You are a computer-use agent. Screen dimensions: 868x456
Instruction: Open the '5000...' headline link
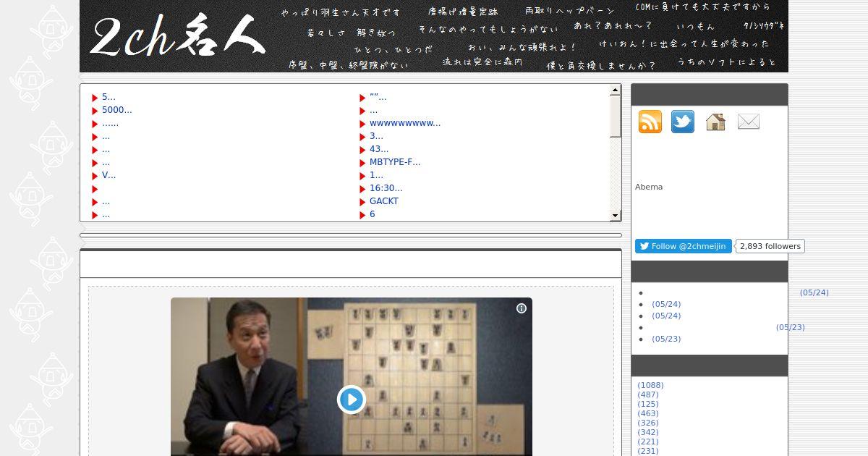pyautogui.click(x=117, y=110)
